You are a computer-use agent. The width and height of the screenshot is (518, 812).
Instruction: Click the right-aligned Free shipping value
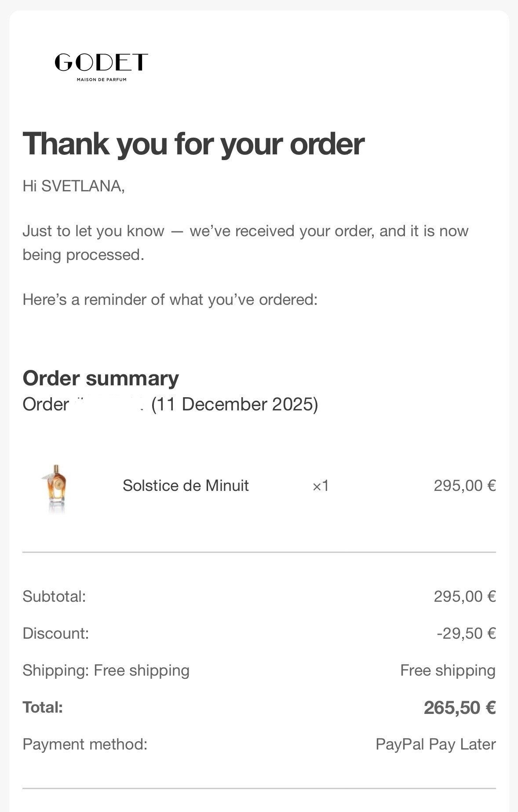[448, 670]
